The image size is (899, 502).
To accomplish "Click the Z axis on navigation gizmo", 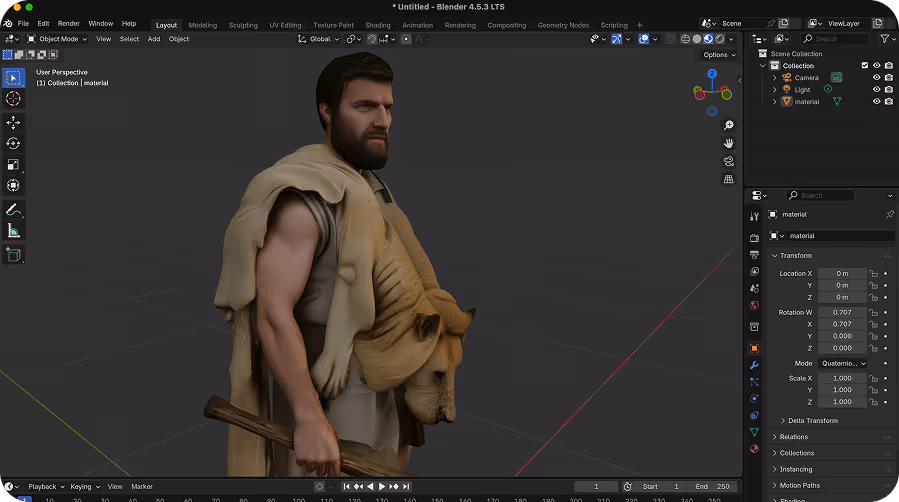I will point(712,73).
